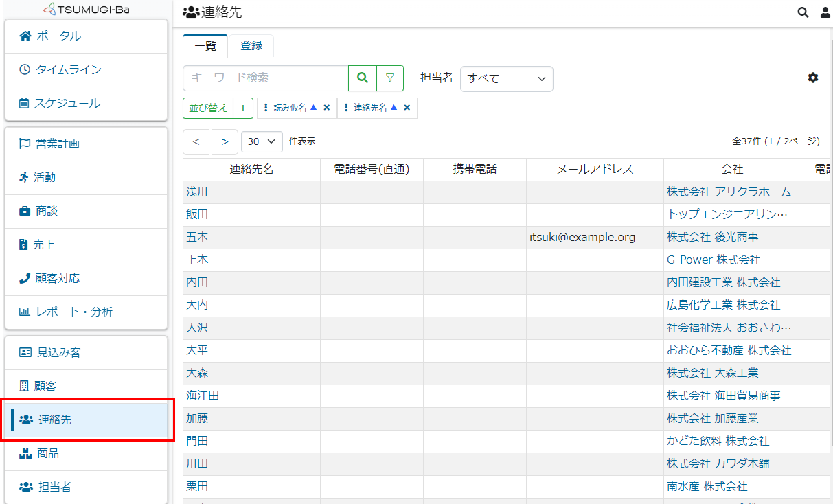Open contact 上本

click(x=197, y=260)
